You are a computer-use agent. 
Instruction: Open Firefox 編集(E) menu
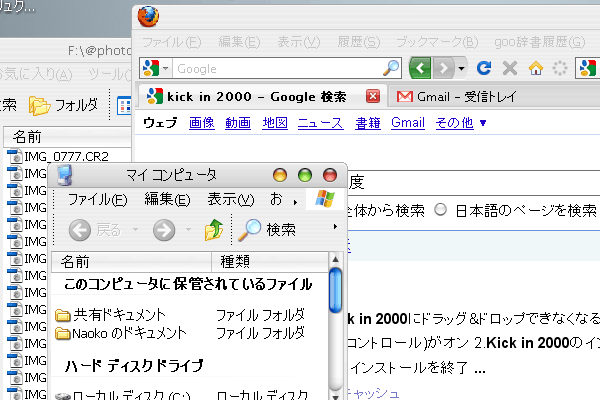pyautogui.click(x=239, y=42)
